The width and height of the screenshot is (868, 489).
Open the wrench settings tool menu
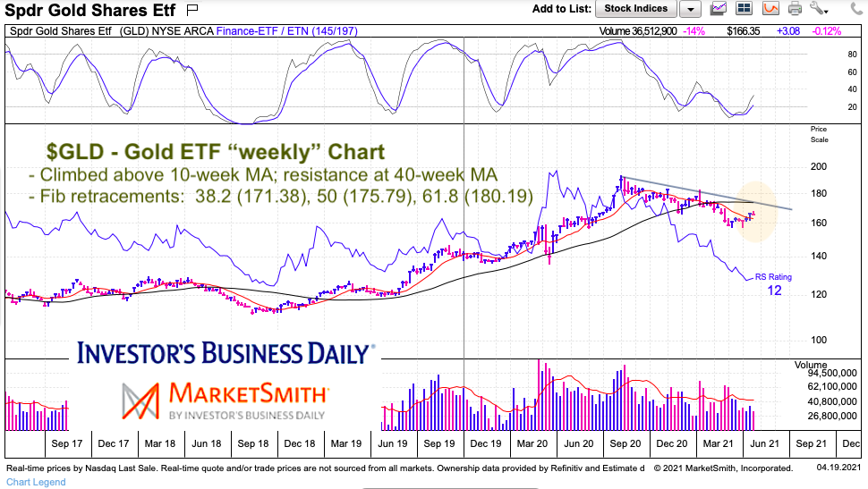(x=819, y=8)
